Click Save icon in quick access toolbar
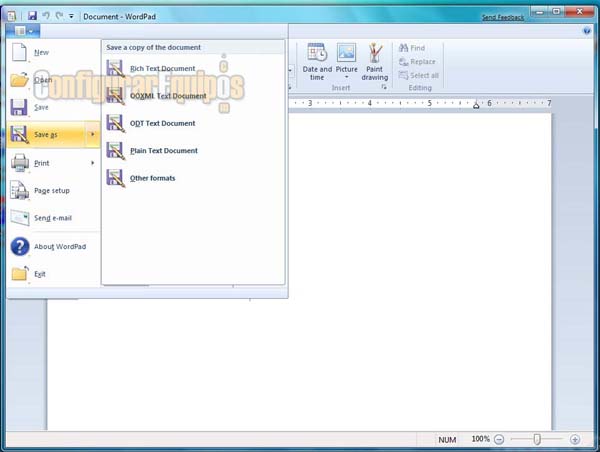Viewport: 600px width, 452px height. tap(33, 16)
